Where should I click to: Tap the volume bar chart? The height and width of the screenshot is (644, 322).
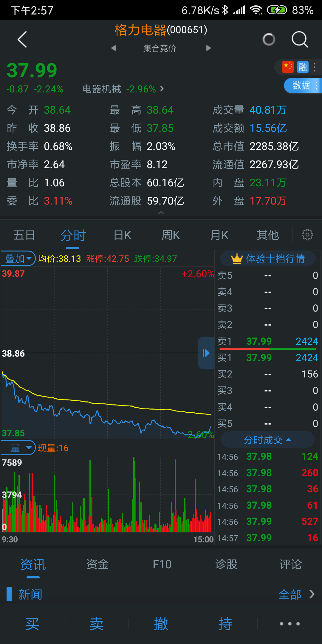(x=107, y=494)
